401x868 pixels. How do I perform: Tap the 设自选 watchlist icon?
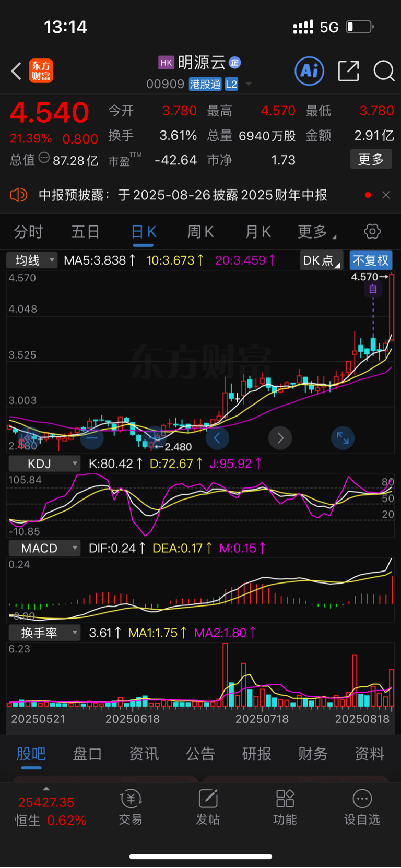click(362, 807)
